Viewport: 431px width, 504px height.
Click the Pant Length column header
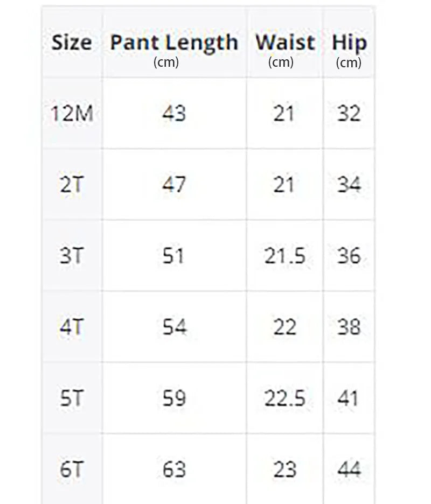pos(174,43)
